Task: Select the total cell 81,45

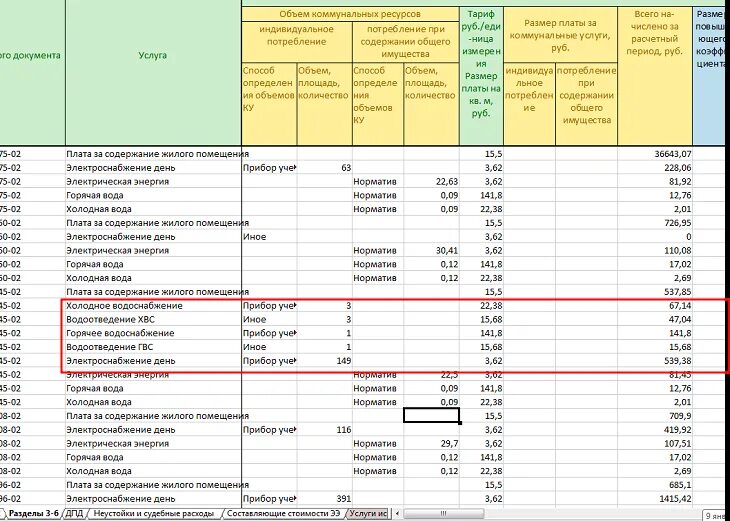Action: pyautogui.click(x=655, y=374)
